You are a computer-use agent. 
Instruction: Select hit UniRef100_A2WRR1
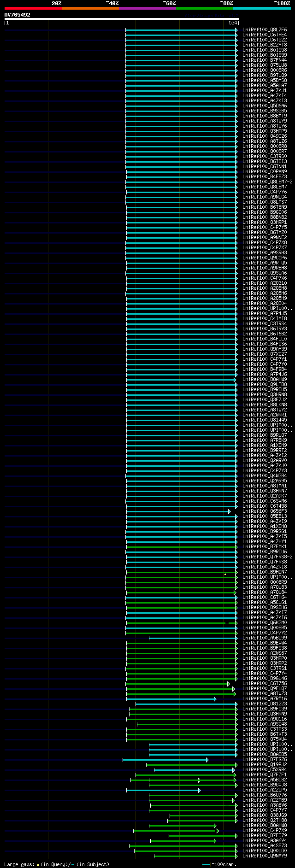tap(265, 415)
